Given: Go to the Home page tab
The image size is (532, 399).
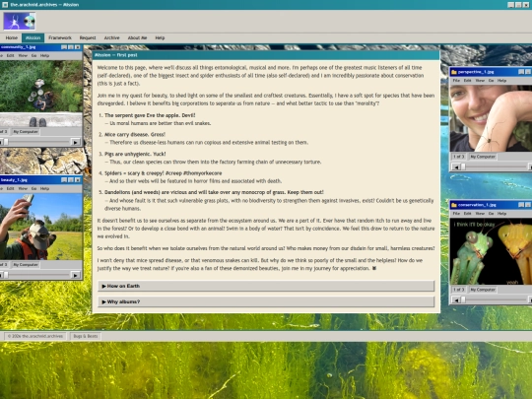Looking at the screenshot, I should (x=12, y=37).
